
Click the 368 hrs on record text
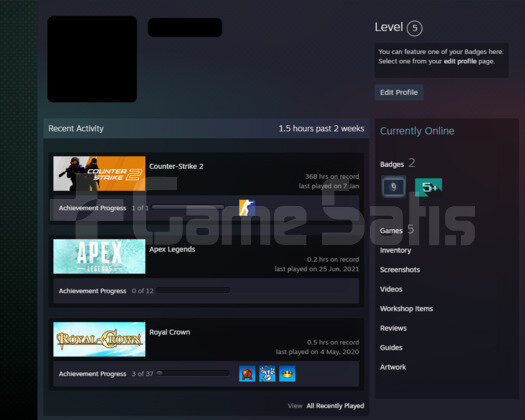coord(332,177)
